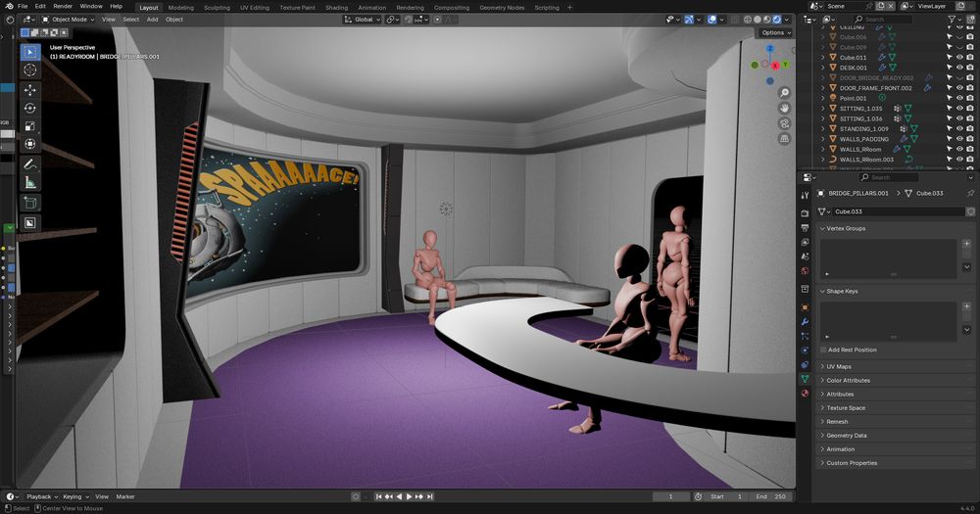Click the pan hand viewport icon
Viewport: 980px width, 514px height.
pos(784,108)
